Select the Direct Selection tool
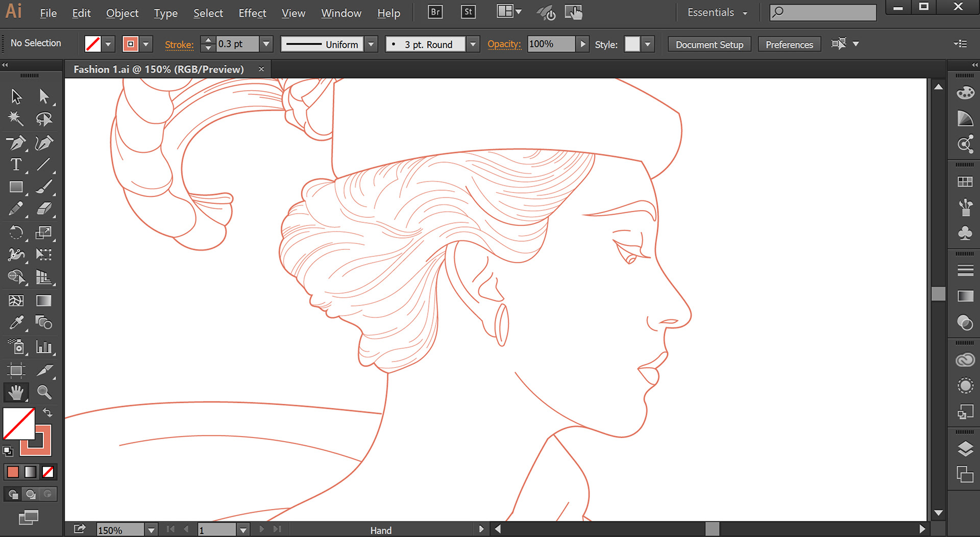The height and width of the screenshot is (537, 980). tap(44, 96)
